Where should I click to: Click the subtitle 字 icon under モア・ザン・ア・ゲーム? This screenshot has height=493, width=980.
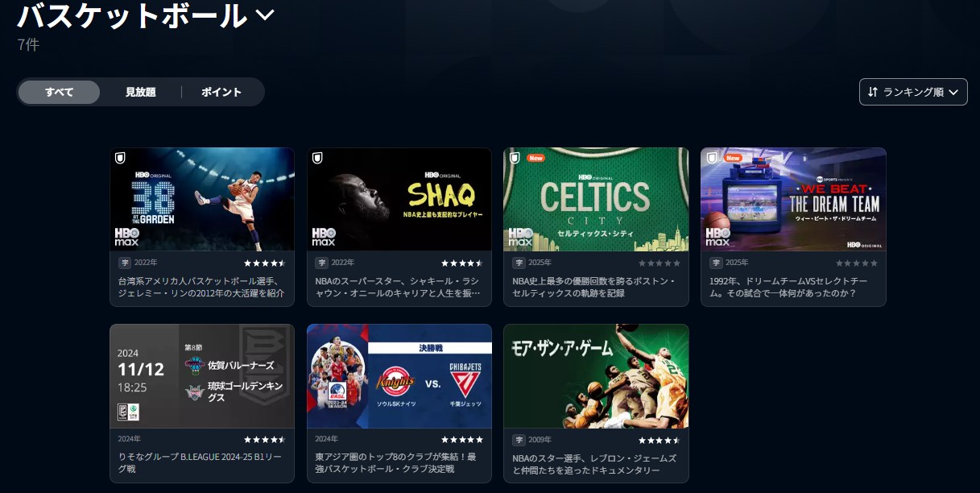[x=519, y=440]
